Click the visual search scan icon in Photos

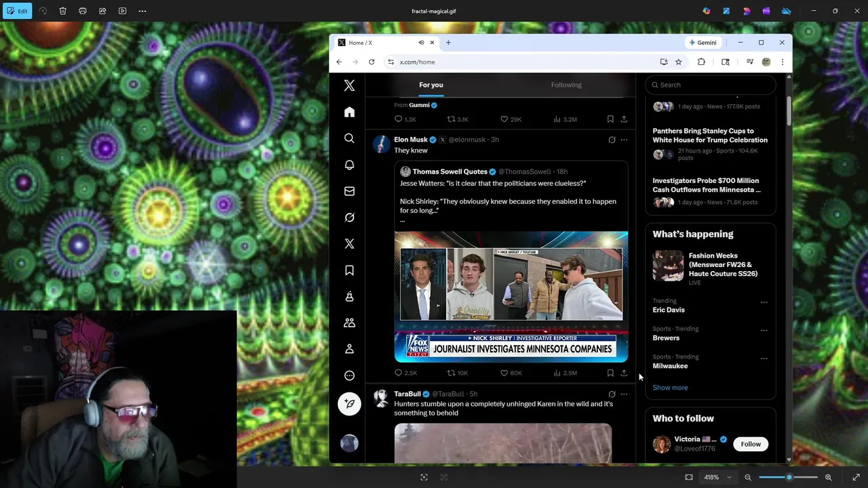[x=424, y=477]
